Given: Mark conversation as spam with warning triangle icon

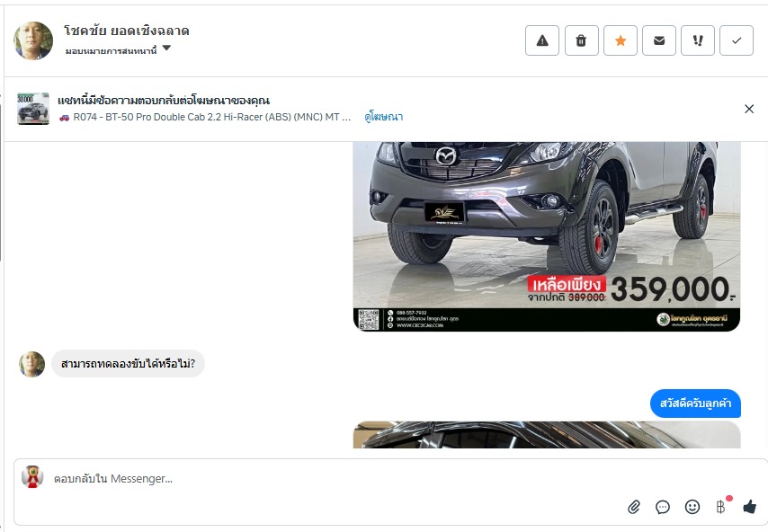Looking at the screenshot, I should tap(542, 40).
